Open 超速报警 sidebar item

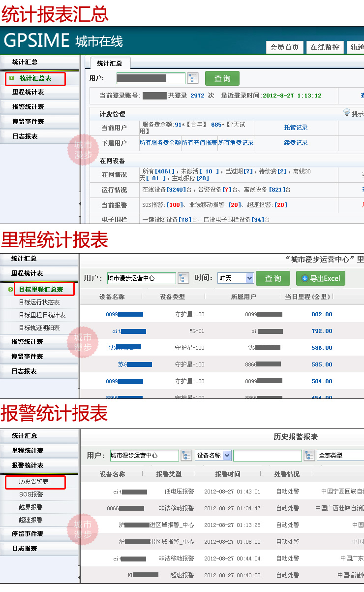pyautogui.click(x=31, y=520)
